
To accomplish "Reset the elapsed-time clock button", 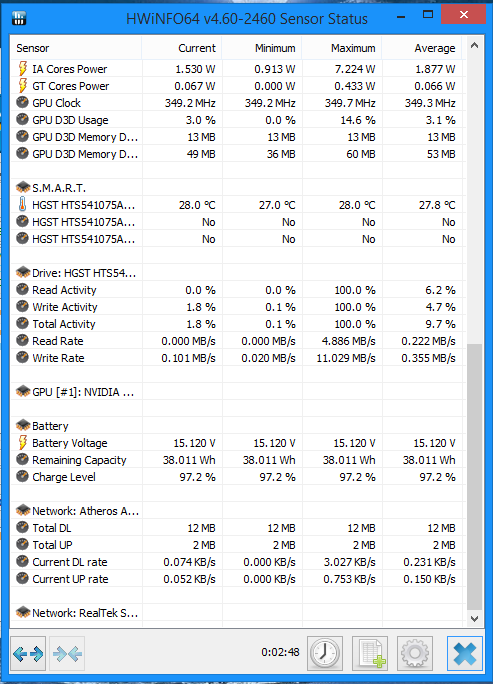I will (325, 653).
